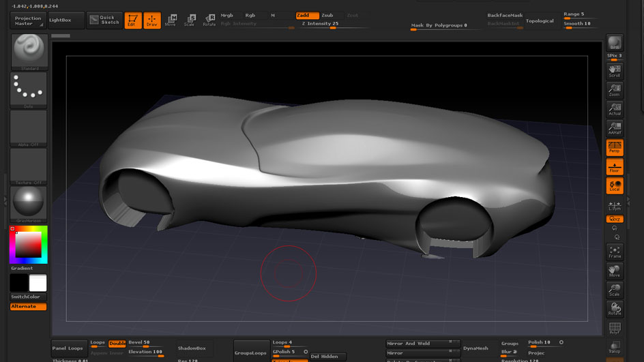
Task: Click GroupsLoops button
Action: click(x=251, y=352)
